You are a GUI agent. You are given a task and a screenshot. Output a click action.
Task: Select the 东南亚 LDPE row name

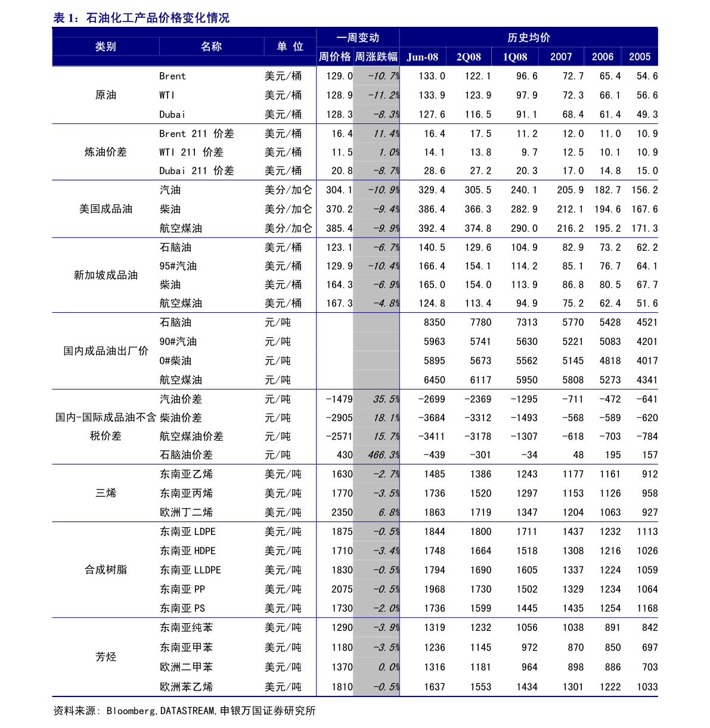(188, 531)
